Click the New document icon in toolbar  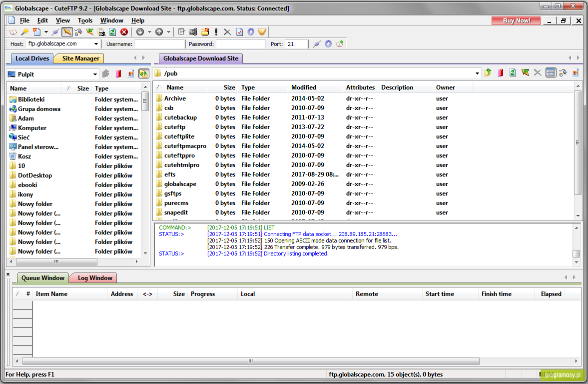tap(37, 32)
